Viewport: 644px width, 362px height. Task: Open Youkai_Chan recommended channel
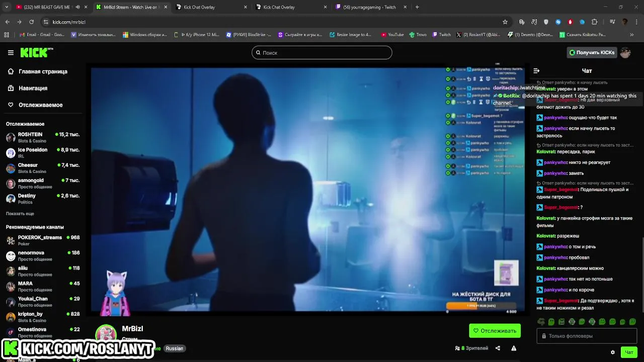point(43,302)
